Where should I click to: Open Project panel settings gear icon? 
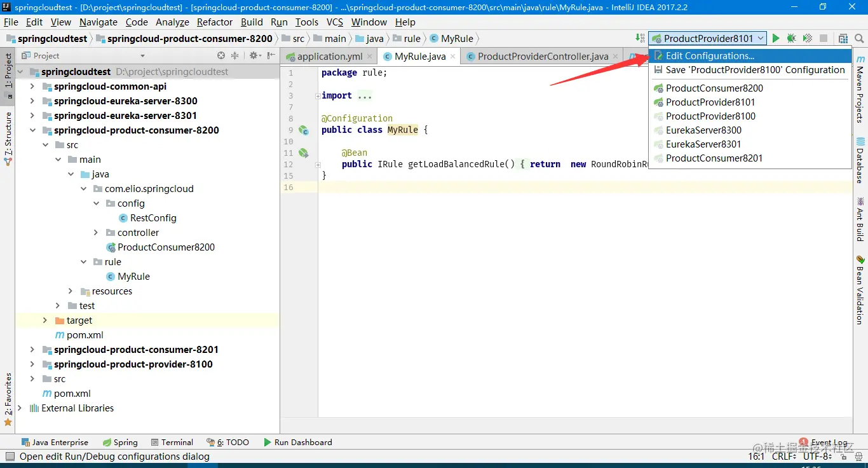click(x=254, y=55)
